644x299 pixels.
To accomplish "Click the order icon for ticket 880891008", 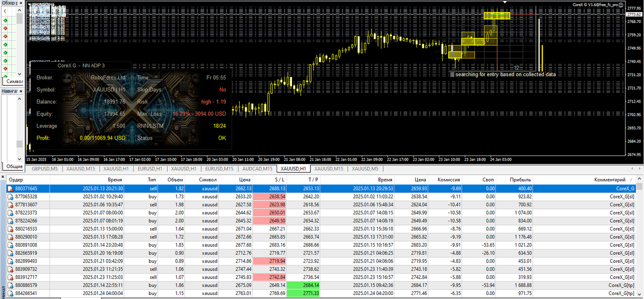I will pos(10,245).
